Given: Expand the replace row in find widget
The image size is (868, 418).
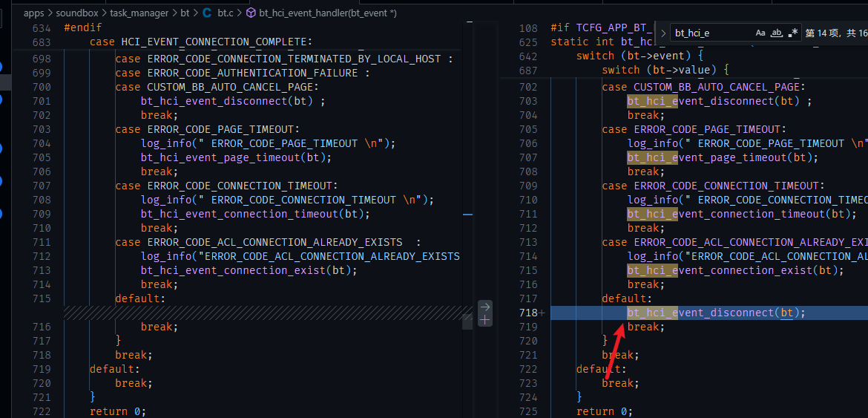Looking at the screenshot, I should point(663,33).
